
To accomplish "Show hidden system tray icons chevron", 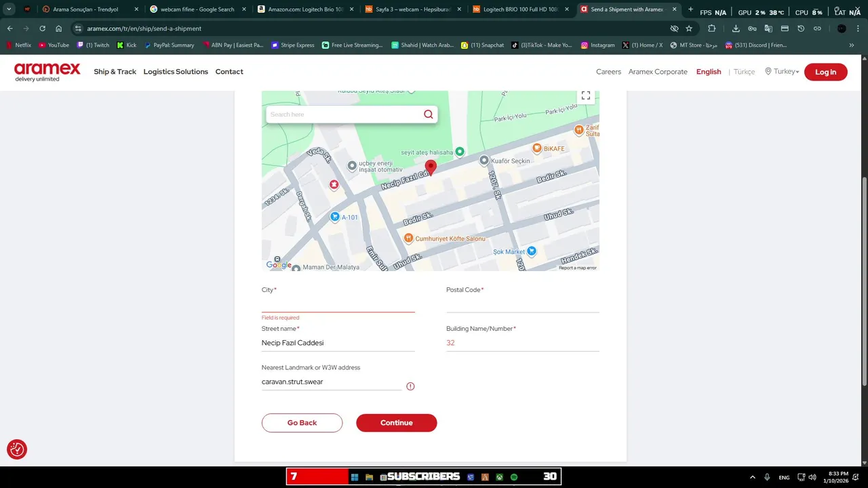I will [752, 477].
